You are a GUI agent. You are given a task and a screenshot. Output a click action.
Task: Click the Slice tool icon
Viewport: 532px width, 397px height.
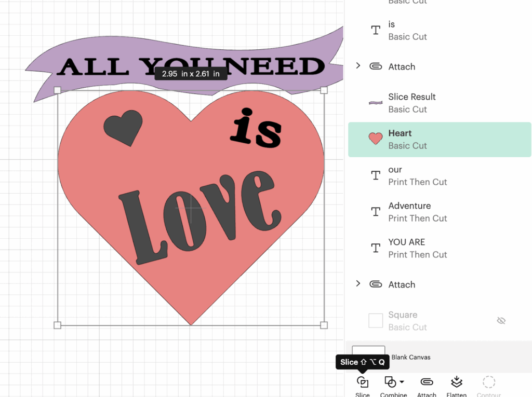pyautogui.click(x=363, y=382)
